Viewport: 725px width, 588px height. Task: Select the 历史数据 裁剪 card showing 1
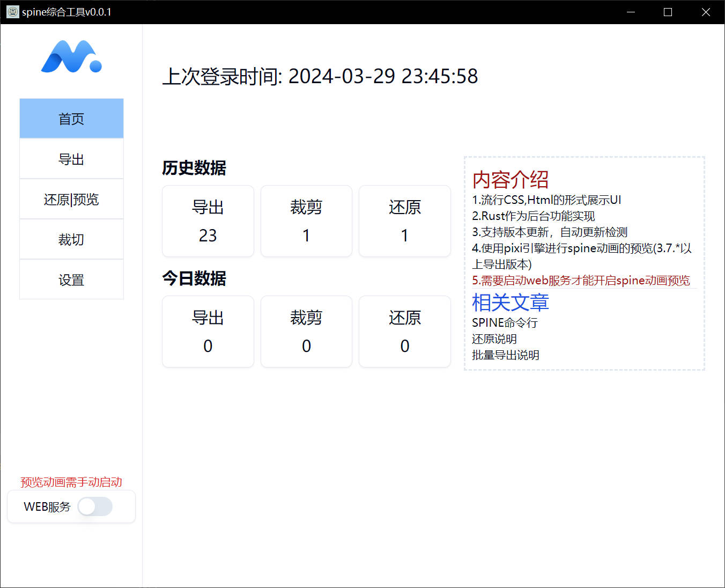point(306,221)
